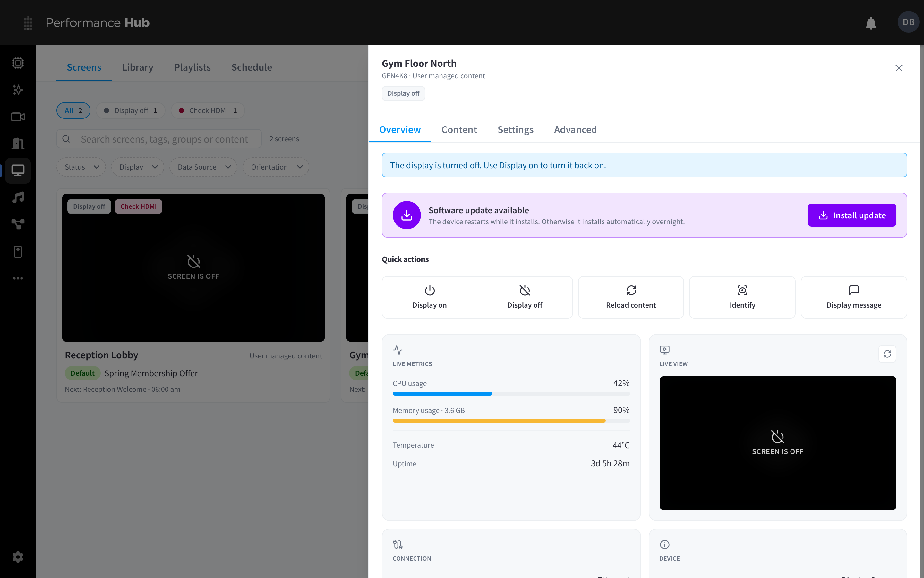Click the search magnifier icon
The height and width of the screenshot is (578, 924).
tap(66, 139)
